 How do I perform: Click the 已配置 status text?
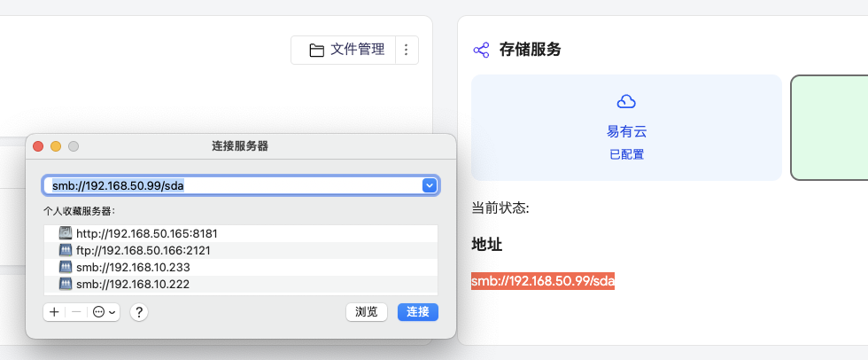pyautogui.click(x=627, y=154)
